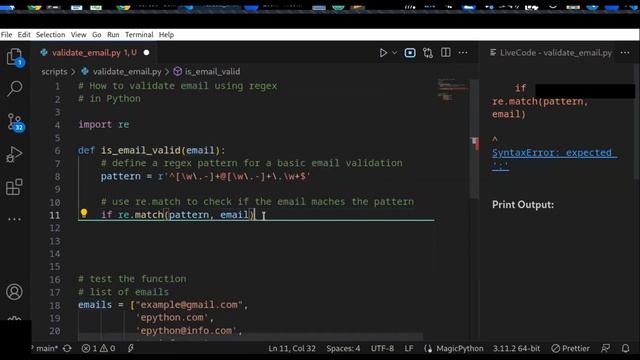Change encoding via UTF-8
The height and width of the screenshot is (360, 640).
[382, 349]
